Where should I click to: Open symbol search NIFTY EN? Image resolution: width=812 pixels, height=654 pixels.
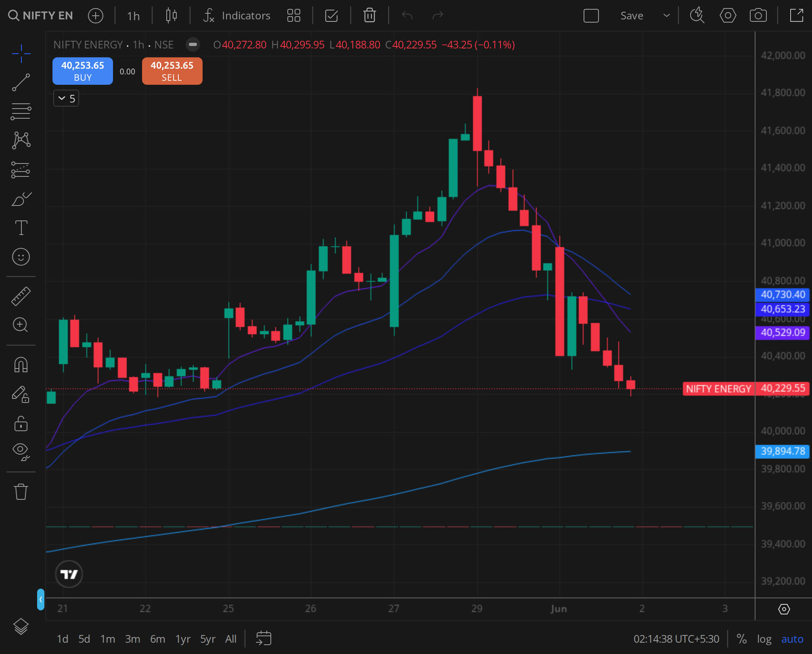40,16
